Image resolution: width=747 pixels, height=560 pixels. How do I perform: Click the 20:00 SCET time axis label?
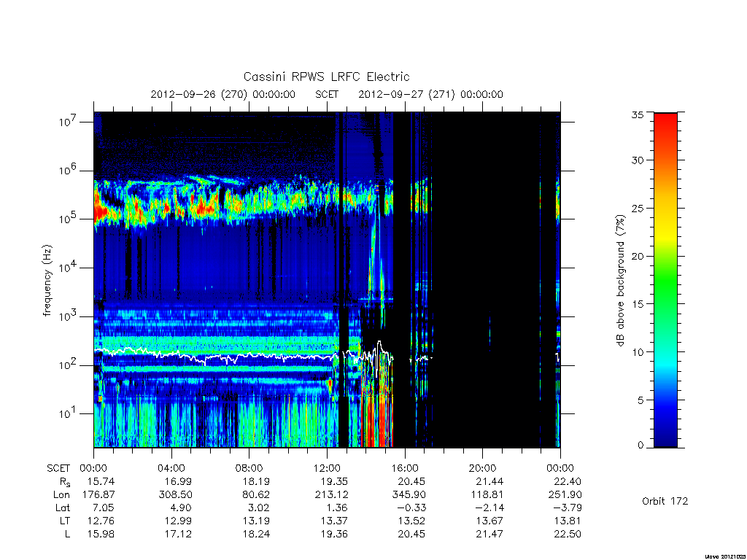[483, 468]
